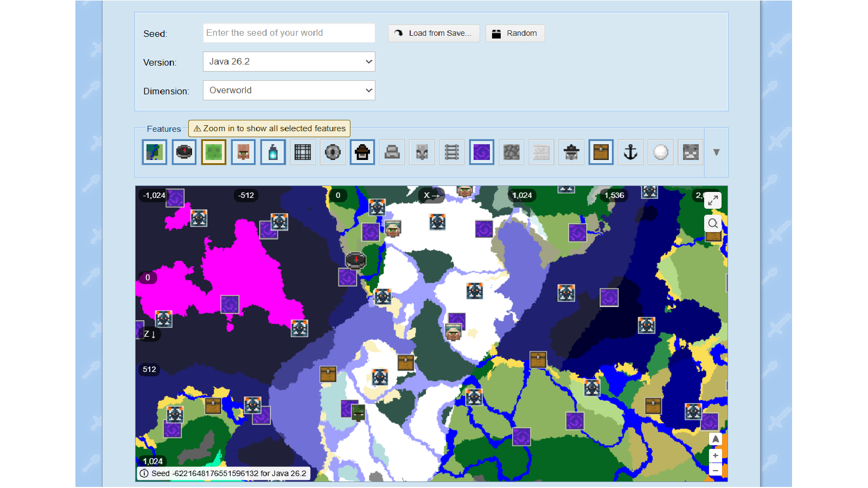Enable the Shipwreck anchor feature icon

coord(630,152)
